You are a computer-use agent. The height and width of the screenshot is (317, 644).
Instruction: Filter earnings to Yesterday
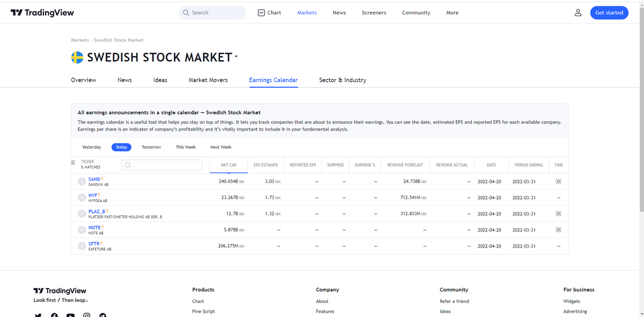tap(92, 147)
